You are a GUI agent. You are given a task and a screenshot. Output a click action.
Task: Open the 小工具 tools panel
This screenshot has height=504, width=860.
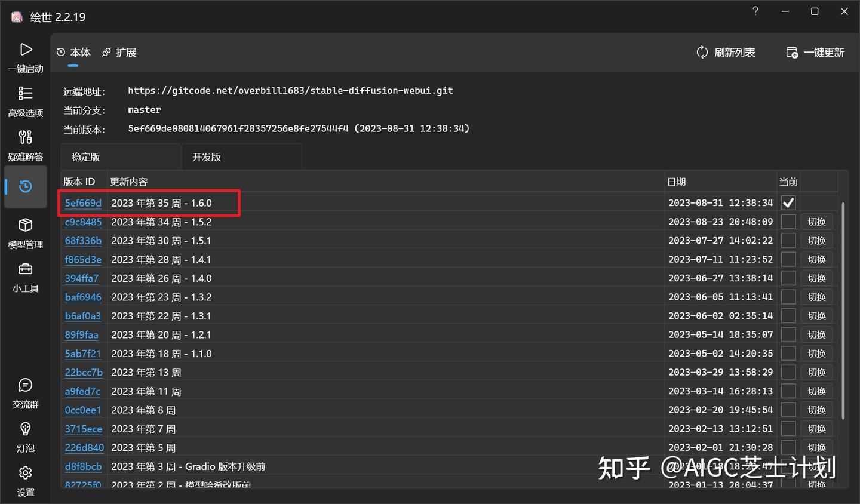(x=26, y=277)
